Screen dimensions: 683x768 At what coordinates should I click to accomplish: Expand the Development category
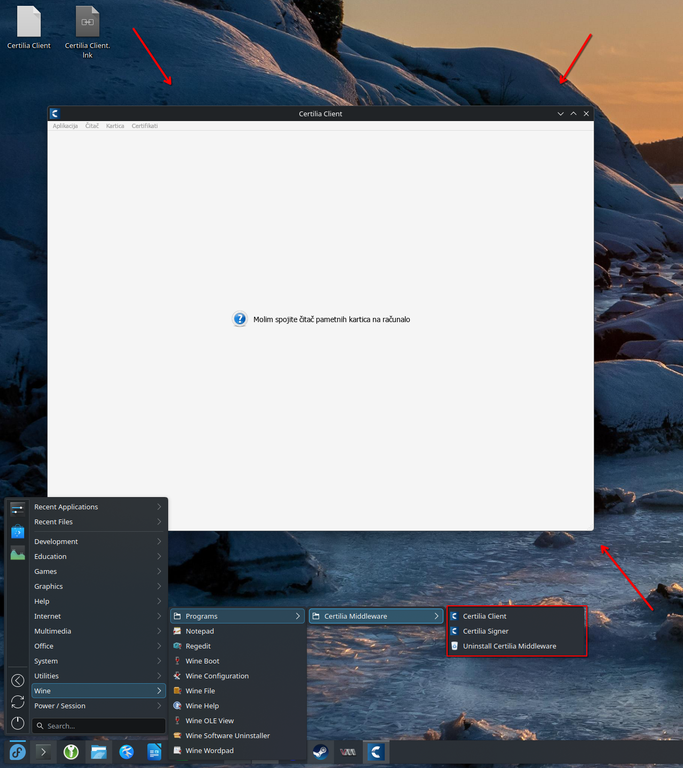tap(98, 541)
